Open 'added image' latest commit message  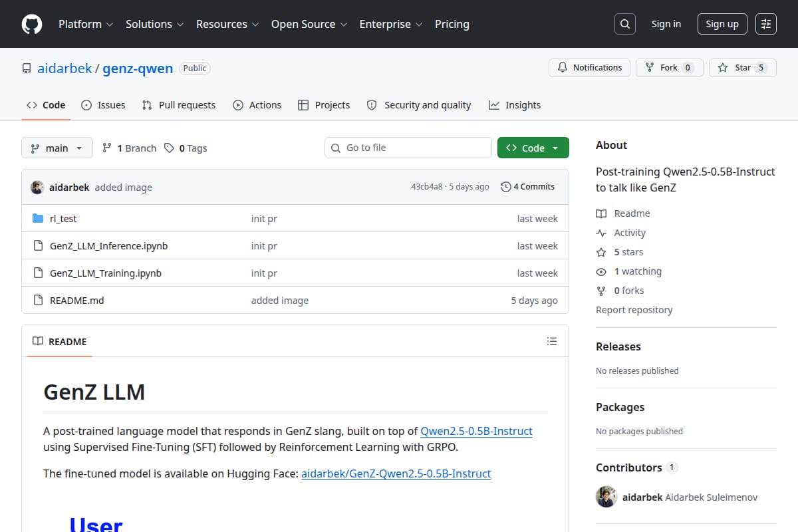point(124,188)
